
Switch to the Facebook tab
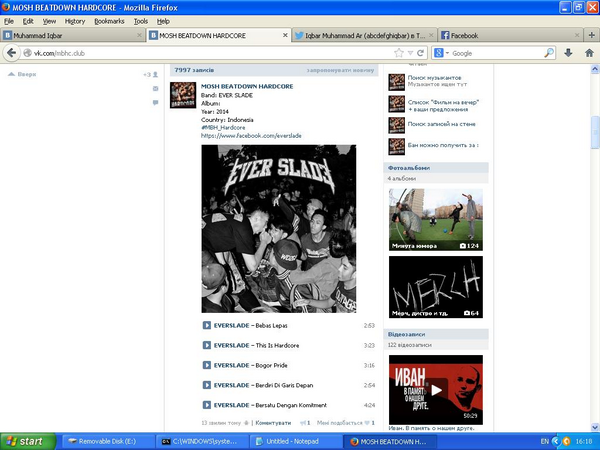(510, 35)
